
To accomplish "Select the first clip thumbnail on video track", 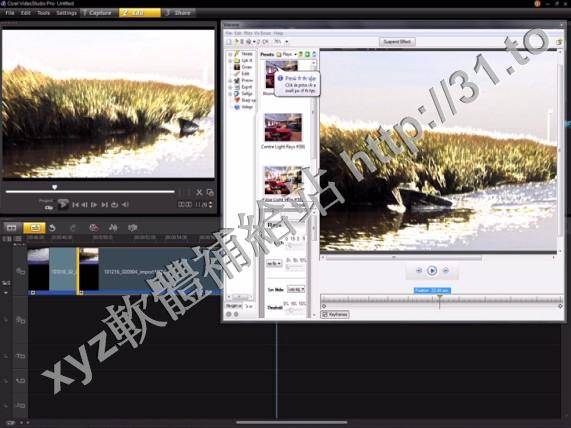I will [38, 270].
